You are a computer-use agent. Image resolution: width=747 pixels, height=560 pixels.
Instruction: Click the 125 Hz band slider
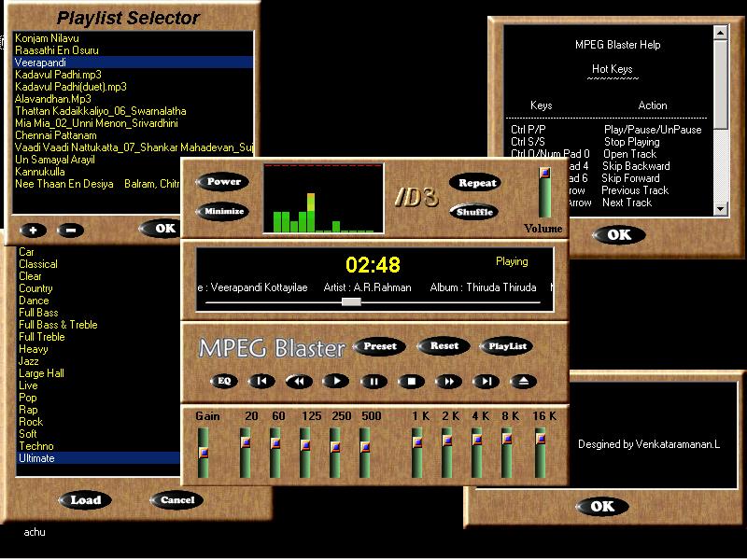[305, 445]
